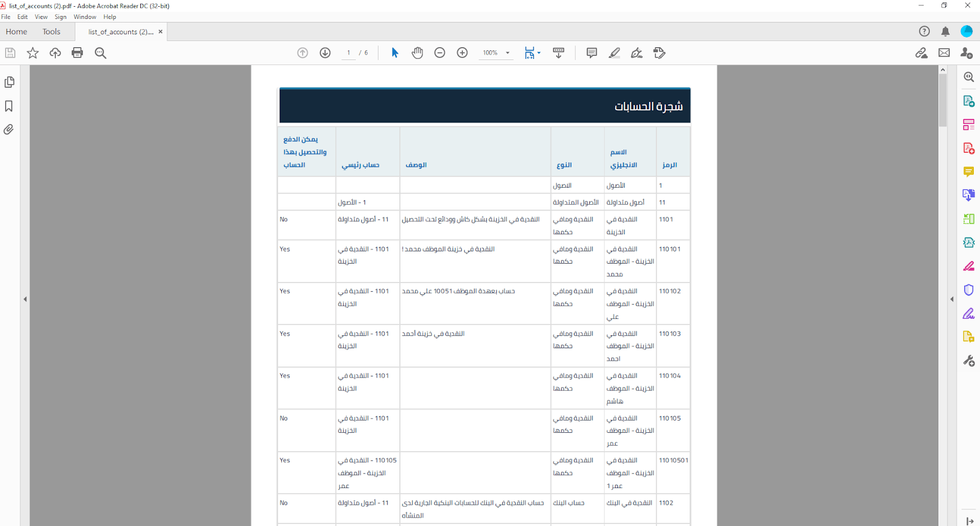This screenshot has width=980, height=526.
Task: Open the Protect shield tool
Action: (x=968, y=289)
